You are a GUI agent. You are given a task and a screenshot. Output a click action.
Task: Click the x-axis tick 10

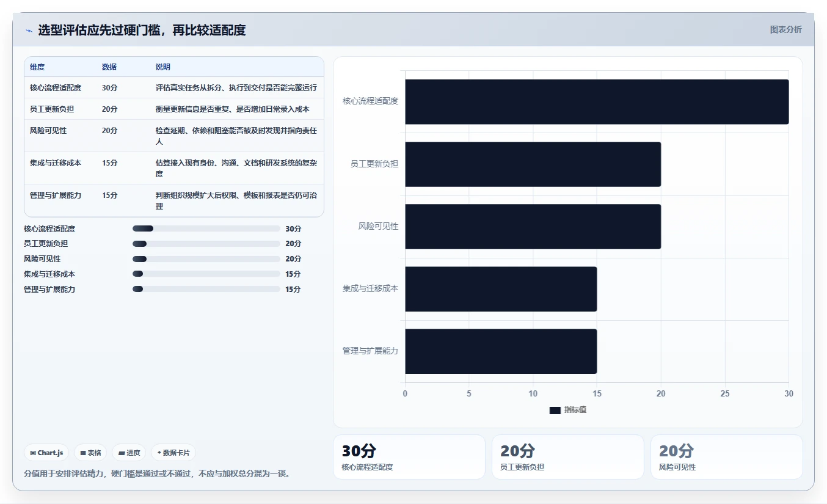point(533,393)
